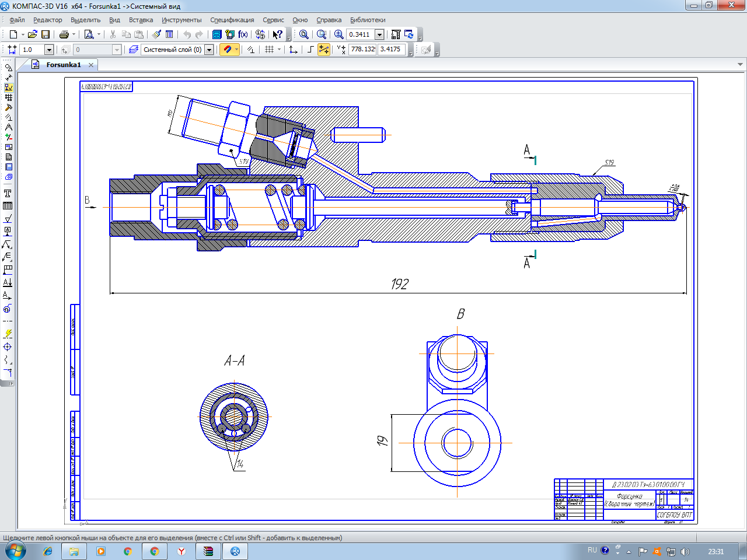Click the Windows Start button
747x560 pixels.
pos(15,551)
